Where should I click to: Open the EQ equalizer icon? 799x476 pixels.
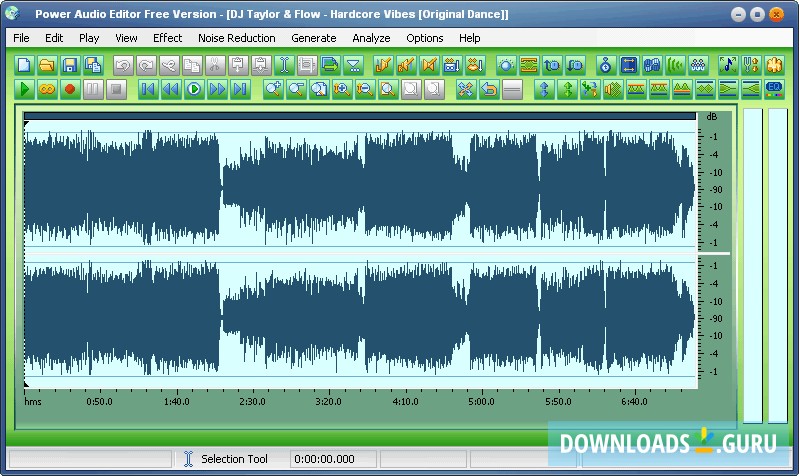(x=774, y=89)
